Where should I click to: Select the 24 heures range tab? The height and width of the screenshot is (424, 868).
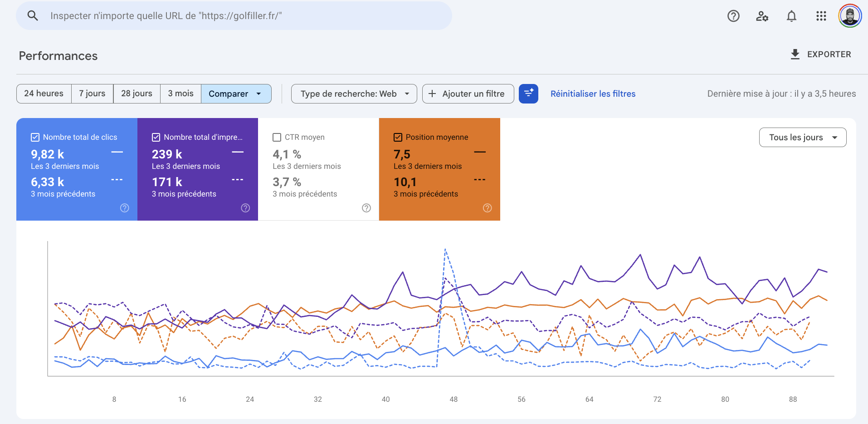click(x=44, y=94)
